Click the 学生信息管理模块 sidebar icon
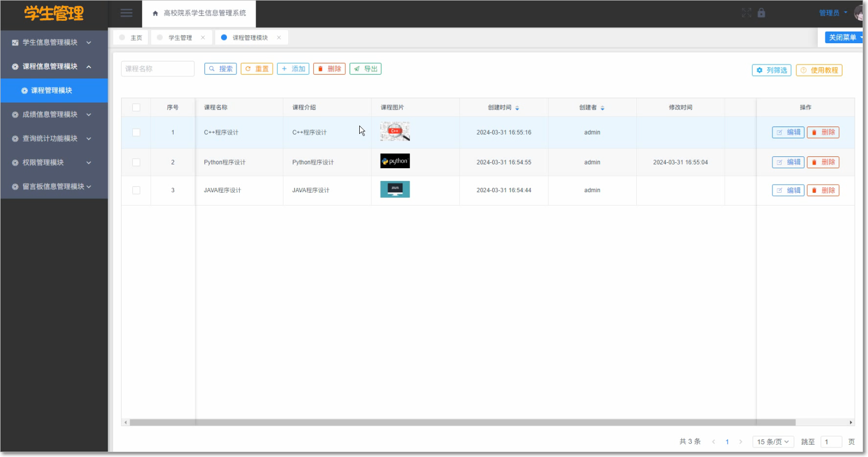This screenshot has height=457, width=868. pos(15,42)
